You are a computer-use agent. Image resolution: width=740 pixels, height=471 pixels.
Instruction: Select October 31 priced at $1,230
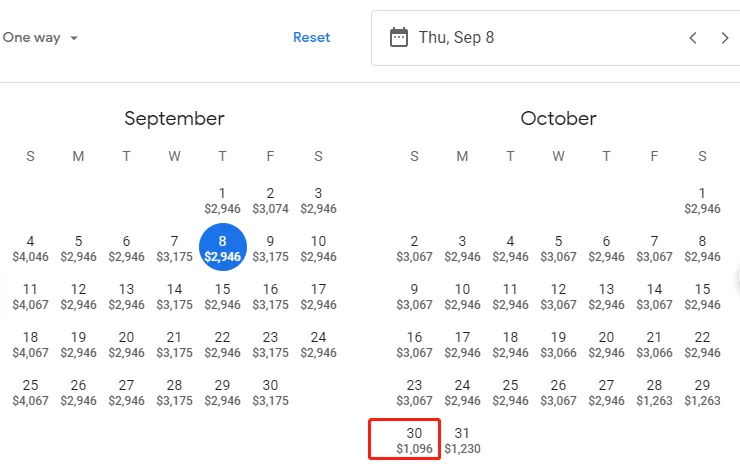(x=462, y=440)
